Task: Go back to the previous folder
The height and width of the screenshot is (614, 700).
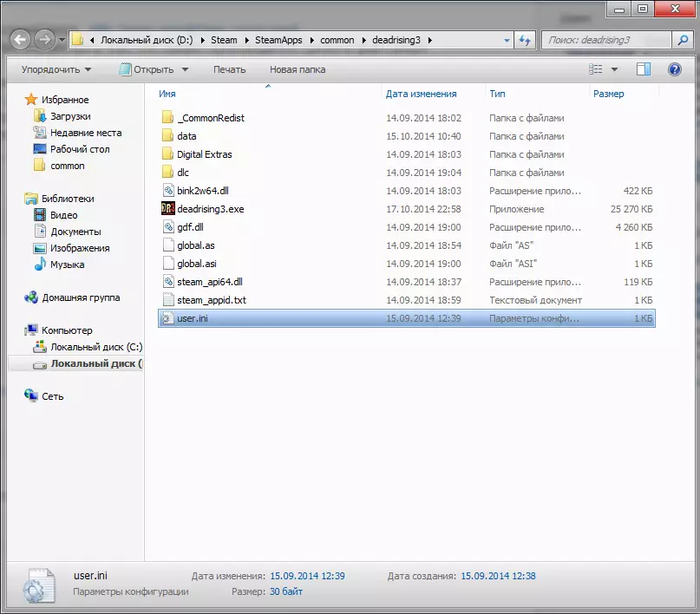Action: (20, 40)
